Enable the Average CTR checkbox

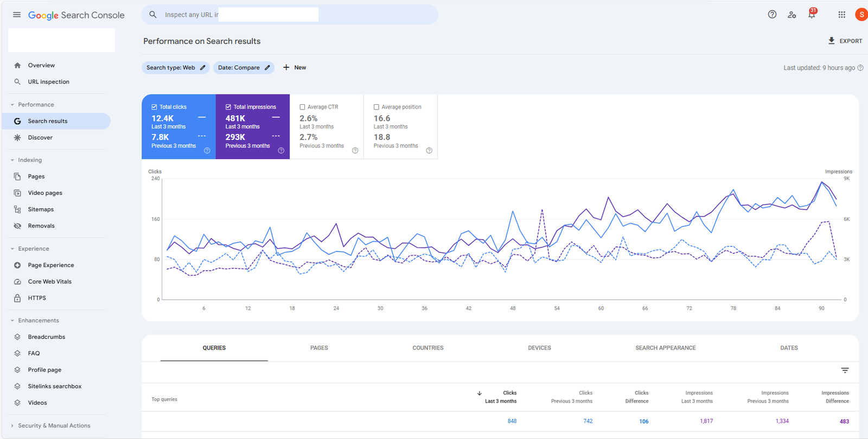pyautogui.click(x=303, y=107)
